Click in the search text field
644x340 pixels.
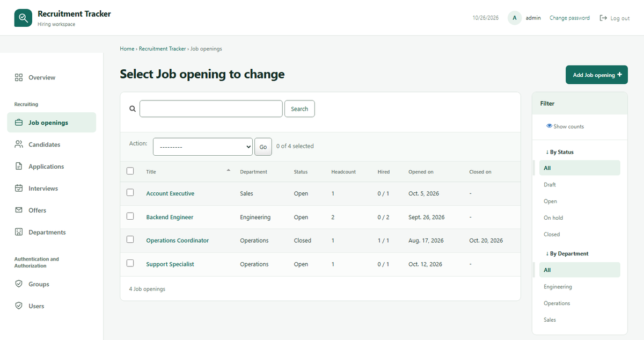coord(211,108)
